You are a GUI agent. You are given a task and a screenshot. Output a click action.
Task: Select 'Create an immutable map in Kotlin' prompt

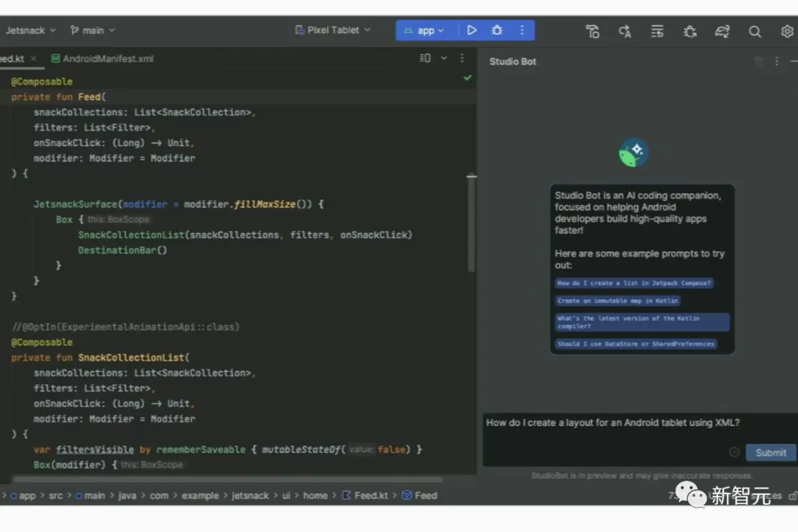point(618,301)
